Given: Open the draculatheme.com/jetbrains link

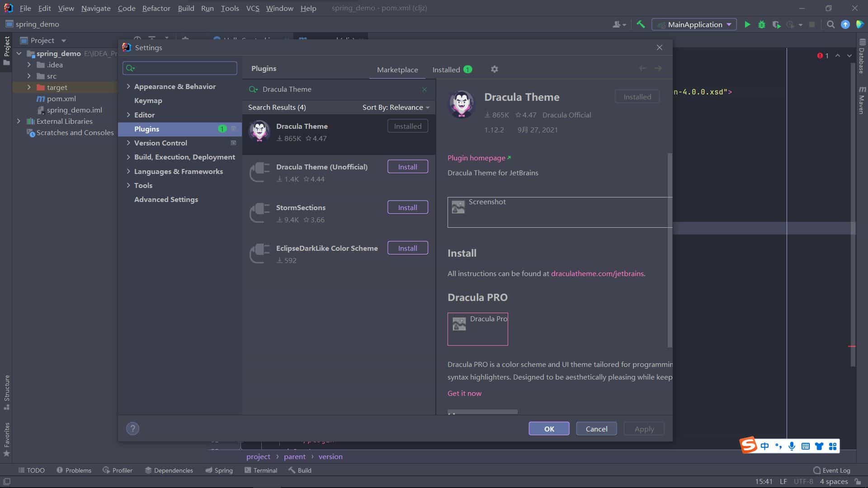Looking at the screenshot, I should coord(597,273).
